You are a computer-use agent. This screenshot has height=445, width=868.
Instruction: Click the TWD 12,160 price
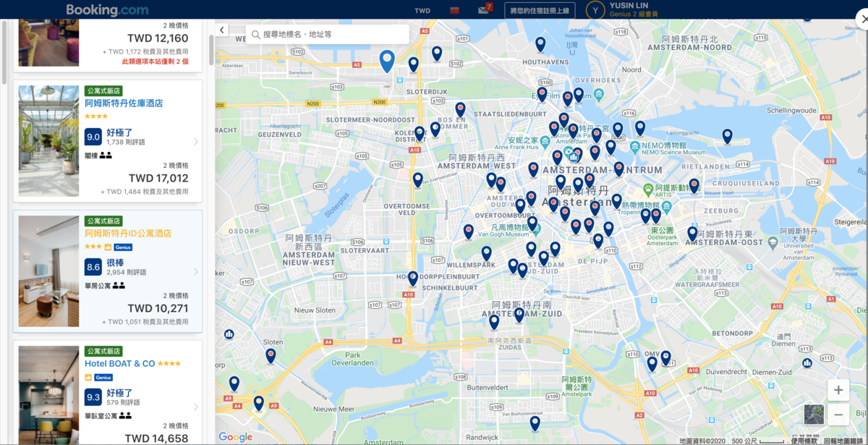click(x=158, y=38)
